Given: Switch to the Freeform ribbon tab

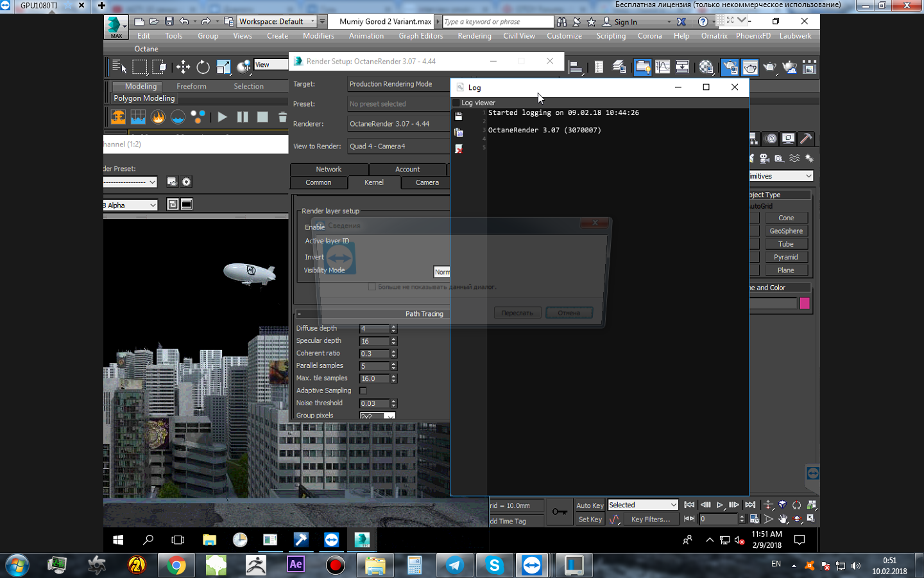Looking at the screenshot, I should [192, 86].
